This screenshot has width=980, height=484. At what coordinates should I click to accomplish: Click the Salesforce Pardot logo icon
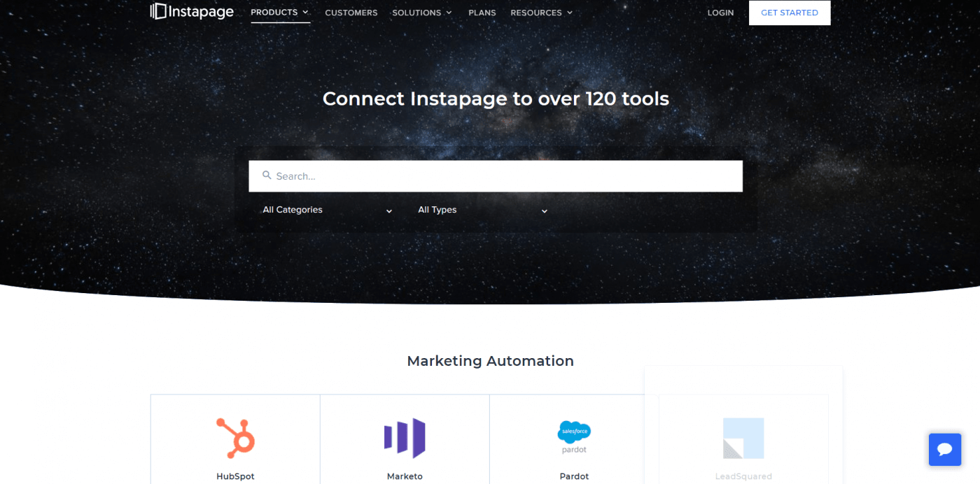pos(574,438)
